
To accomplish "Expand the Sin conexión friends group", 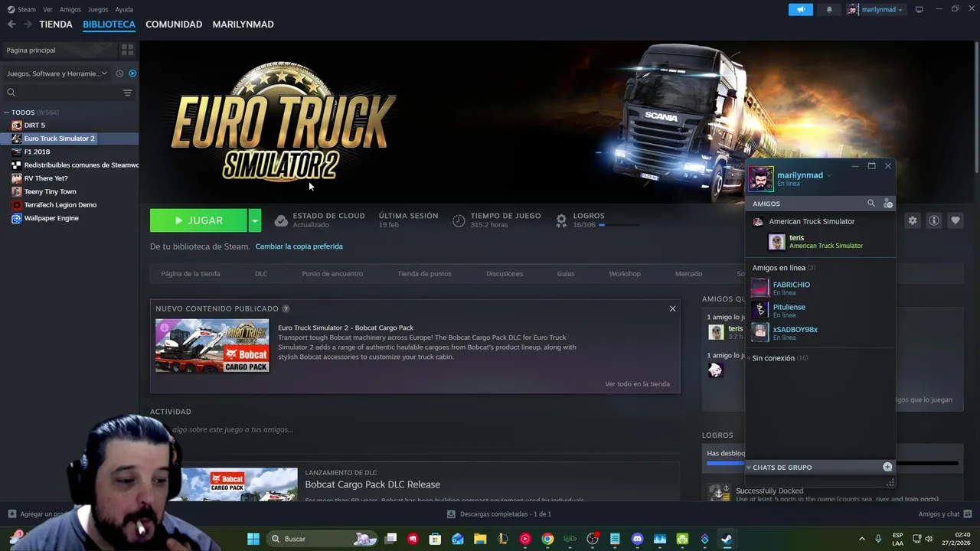I will pos(780,358).
